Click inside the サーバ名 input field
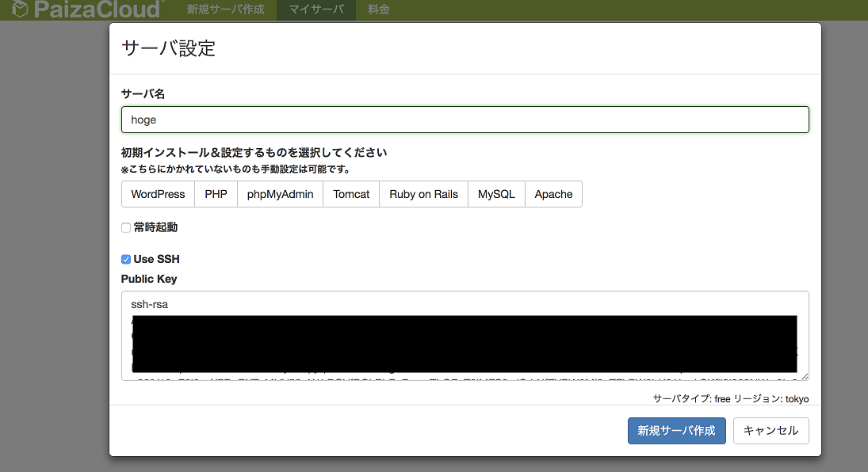 pyautogui.click(x=465, y=120)
